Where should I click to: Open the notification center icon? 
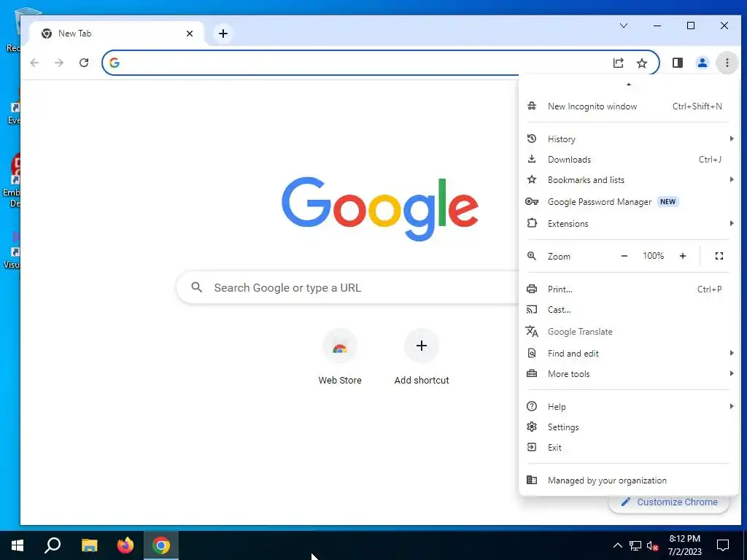click(723, 545)
